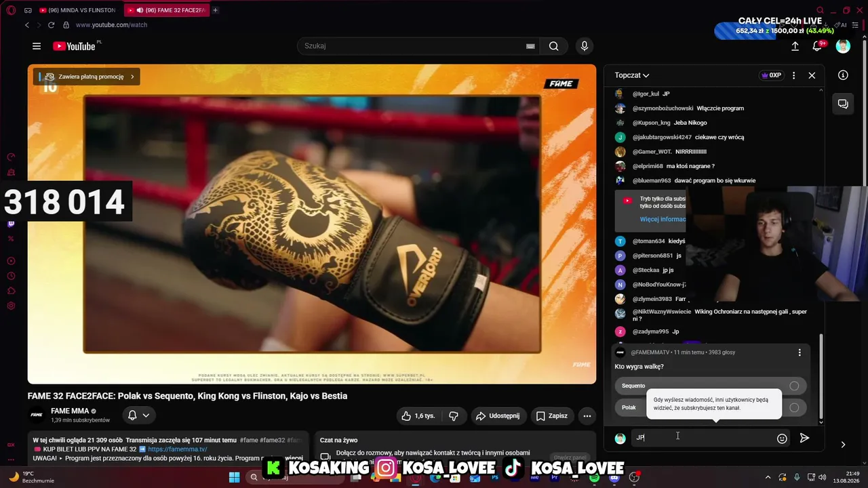The image size is (868, 488).
Task: Click @zadyma995 chat username
Action: coord(650,332)
